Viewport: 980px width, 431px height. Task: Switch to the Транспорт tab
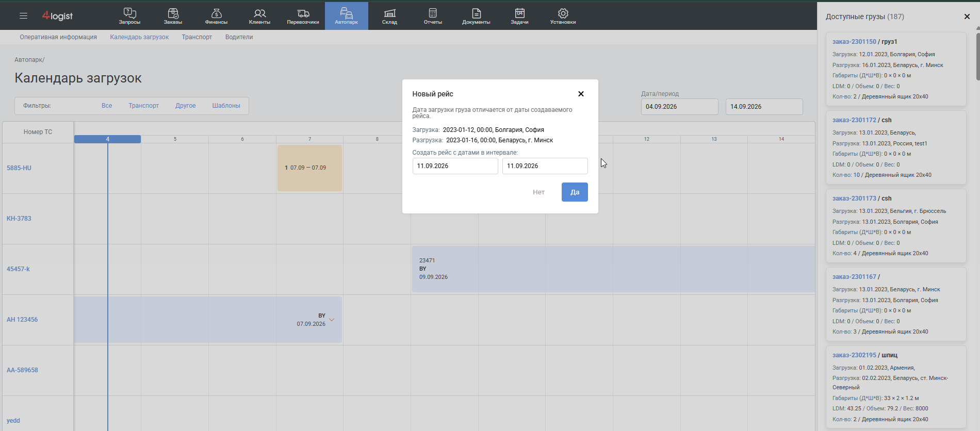tap(197, 37)
